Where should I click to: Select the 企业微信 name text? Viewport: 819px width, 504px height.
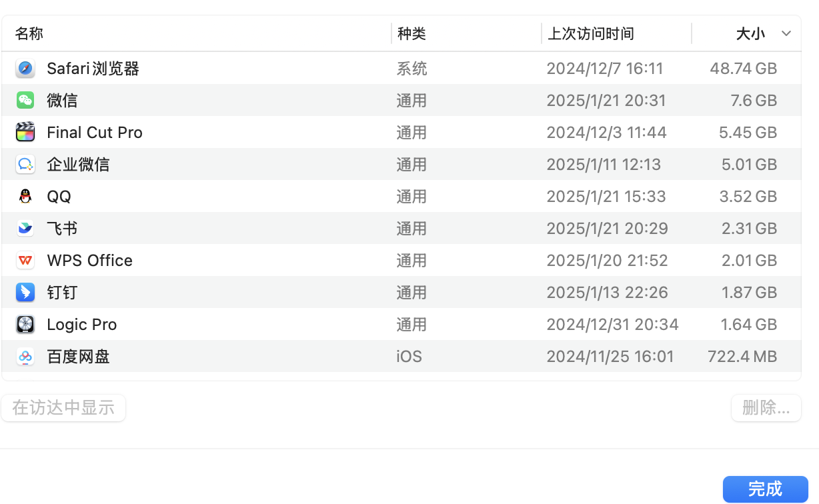click(x=78, y=165)
